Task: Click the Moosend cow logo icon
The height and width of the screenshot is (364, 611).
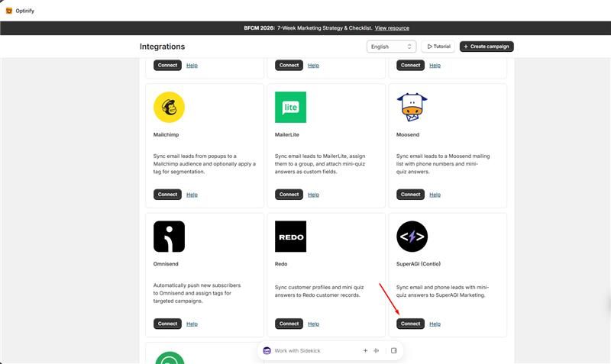Action: coord(412,107)
